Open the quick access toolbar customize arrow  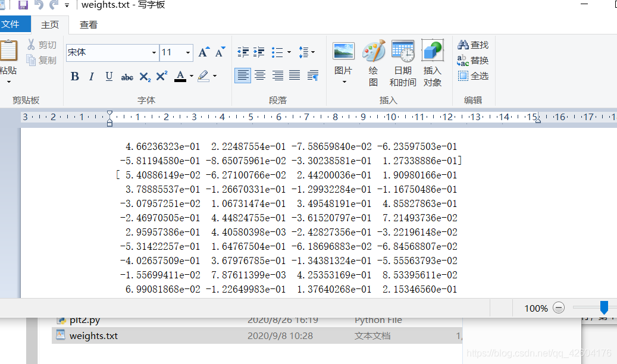click(67, 5)
